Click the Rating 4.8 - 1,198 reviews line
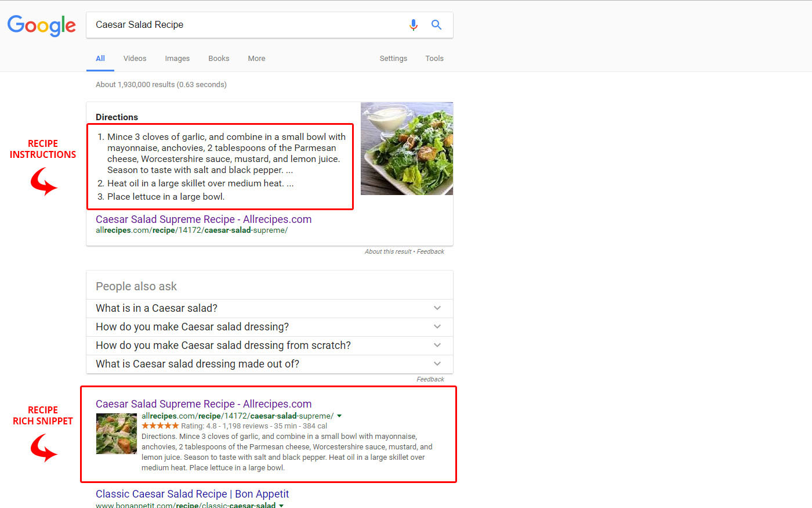 (234, 426)
